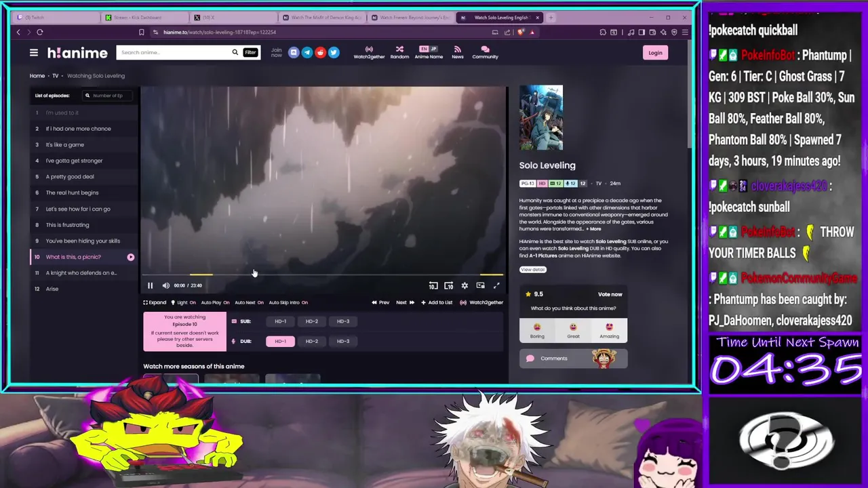Viewport: 868px width, 488px height.
Task: Toggle Auto Play setting
Action: click(215, 302)
